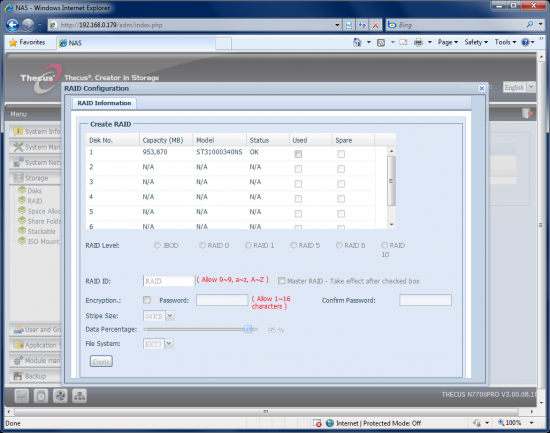The image size is (550, 433).
Task: Click the Refresh page icon
Action: click(362, 25)
